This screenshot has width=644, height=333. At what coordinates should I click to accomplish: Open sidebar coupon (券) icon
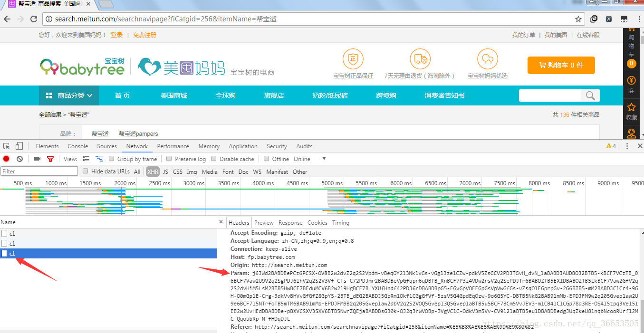pos(631,84)
